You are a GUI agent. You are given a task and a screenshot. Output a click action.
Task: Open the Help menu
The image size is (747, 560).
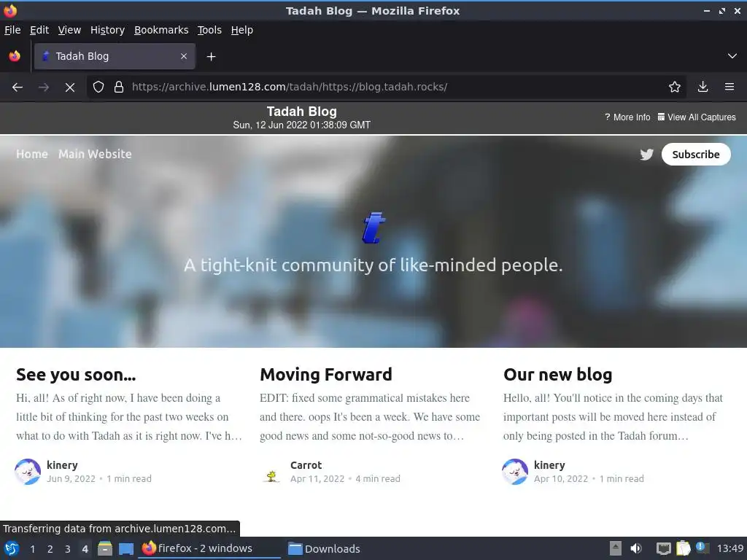coord(242,30)
